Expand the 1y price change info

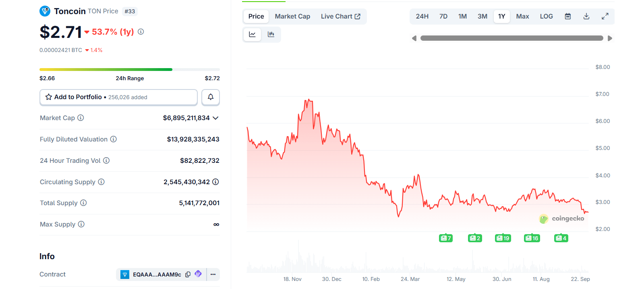click(141, 32)
